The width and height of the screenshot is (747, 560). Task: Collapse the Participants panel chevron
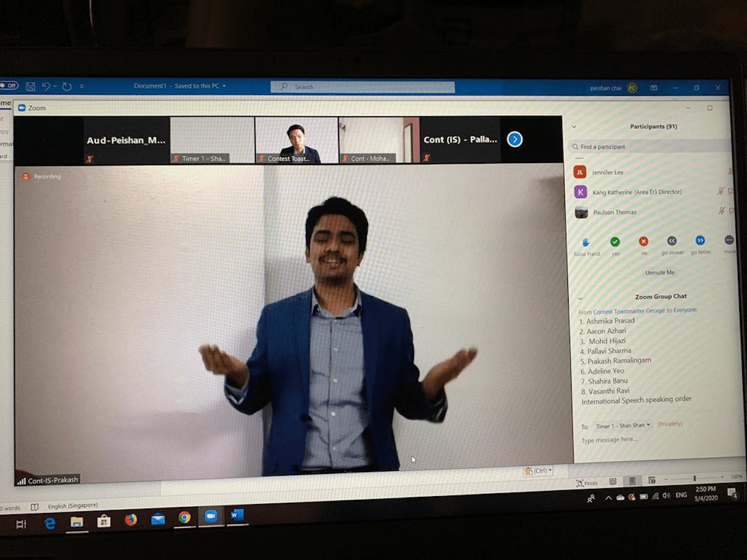point(574,126)
